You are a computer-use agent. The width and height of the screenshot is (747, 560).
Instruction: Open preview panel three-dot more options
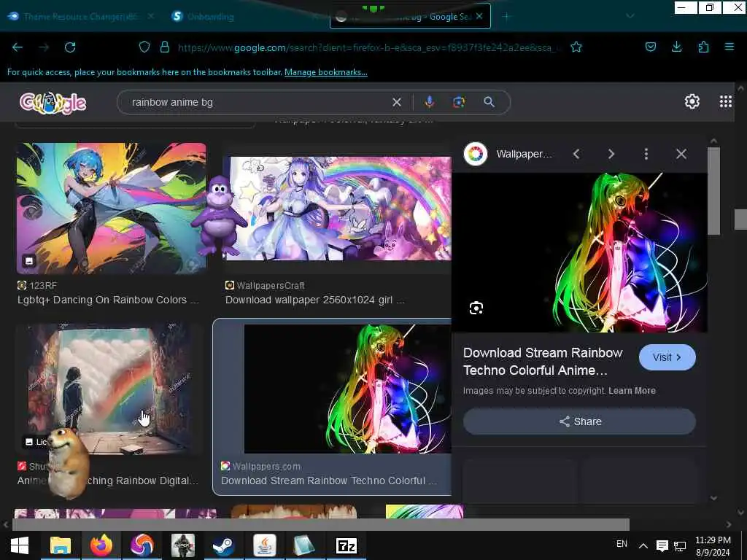point(646,154)
